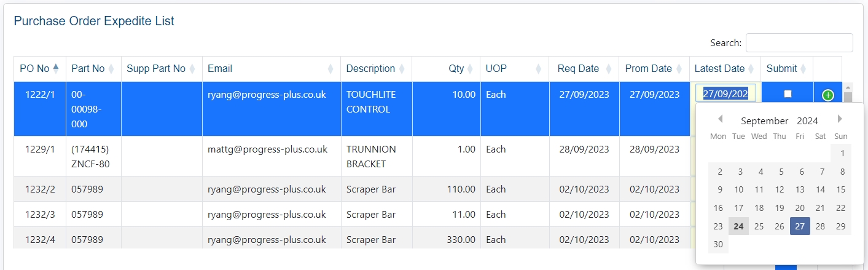
Task: Sort by Part No column arrows
Action: pyautogui.click(x=111, y=69)
